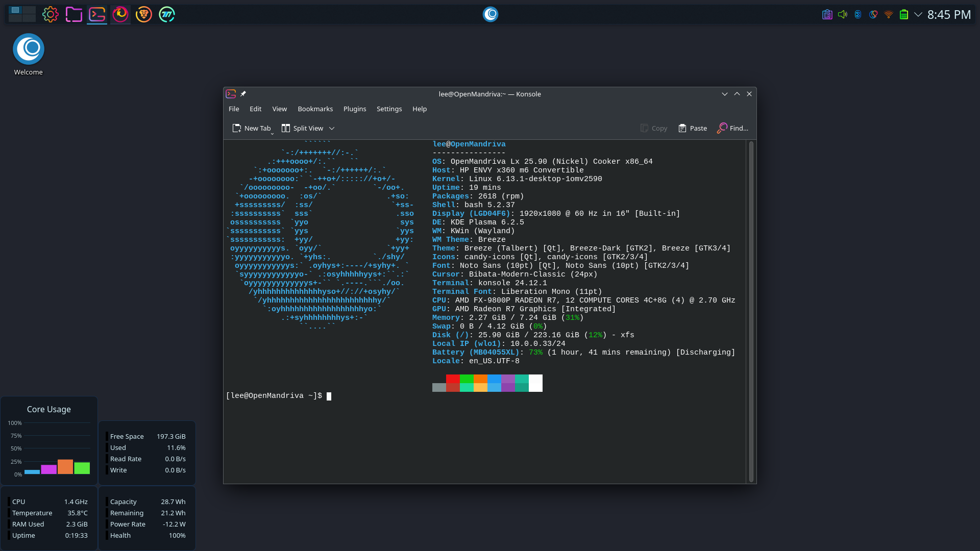Open the clipboard tray icon
Viewport: 980px width, 551px height.
tap(827, 14)
